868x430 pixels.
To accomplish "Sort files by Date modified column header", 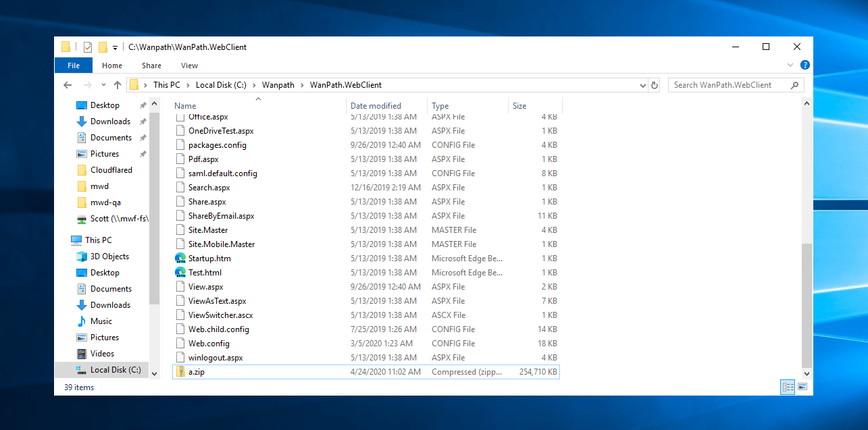I will (x=376, y=106).
